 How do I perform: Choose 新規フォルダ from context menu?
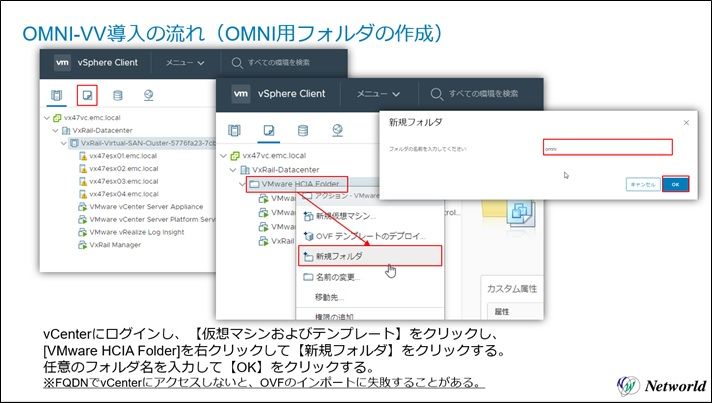pos(370,256)
